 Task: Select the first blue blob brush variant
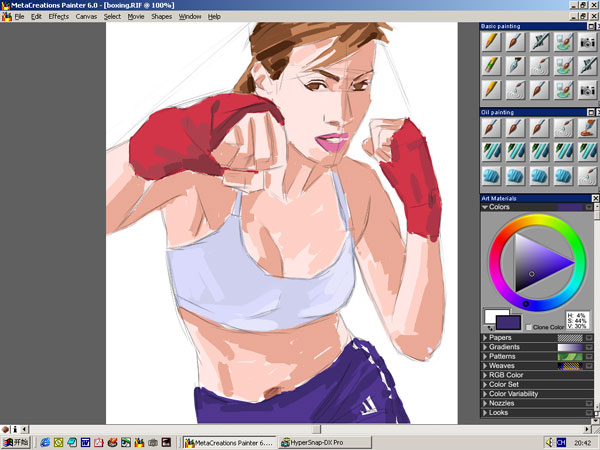pos(491,174)
